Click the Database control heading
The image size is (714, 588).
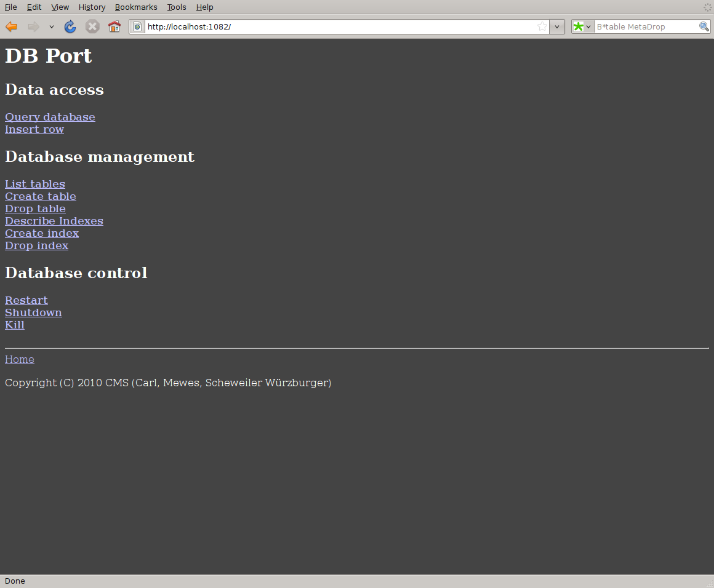[x=76, y=273]
